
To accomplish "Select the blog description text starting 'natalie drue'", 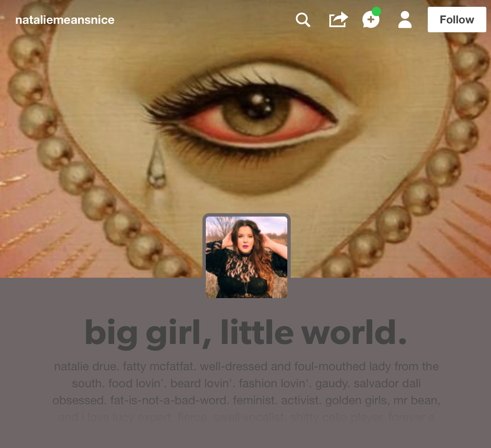I will (246, 392).
